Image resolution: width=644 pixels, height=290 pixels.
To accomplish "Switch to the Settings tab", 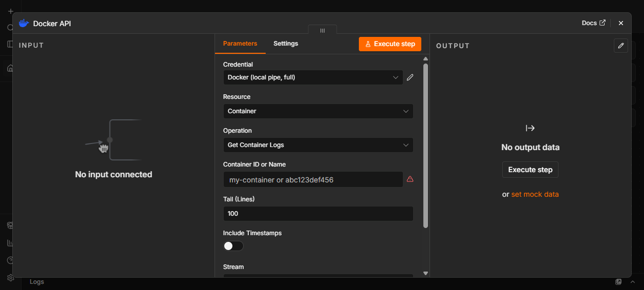I will (x=286, y=44).
